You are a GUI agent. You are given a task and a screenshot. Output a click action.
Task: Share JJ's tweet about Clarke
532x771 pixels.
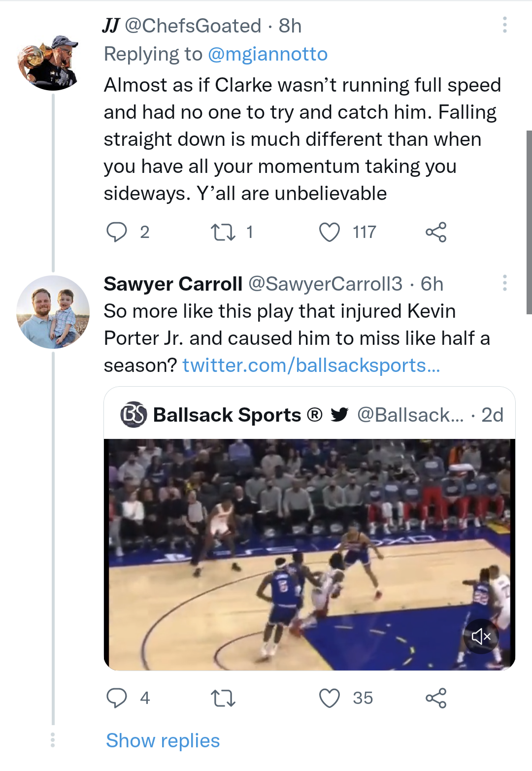click(x=436, y=232)
